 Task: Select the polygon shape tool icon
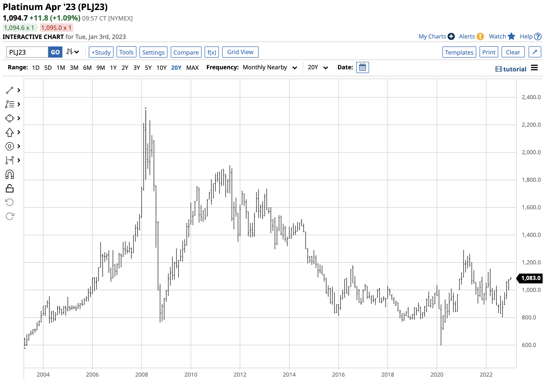[10, 119]
